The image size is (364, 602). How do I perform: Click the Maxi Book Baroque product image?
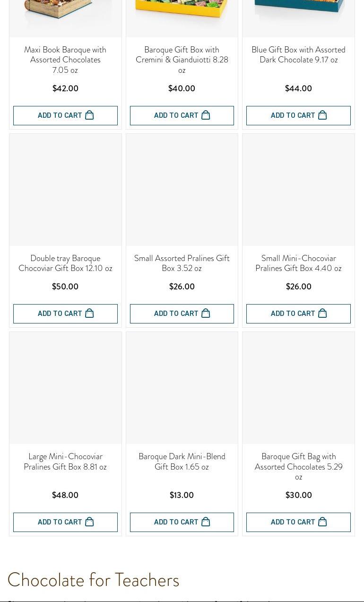[65, 14]
